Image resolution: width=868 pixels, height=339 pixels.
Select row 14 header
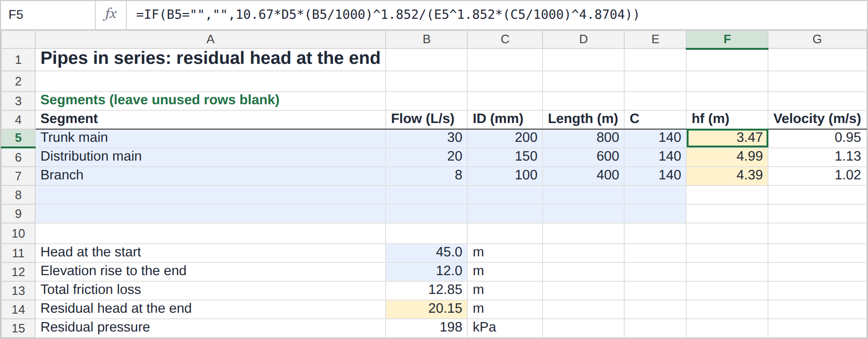pyautogui.click(x=18, y=309)
